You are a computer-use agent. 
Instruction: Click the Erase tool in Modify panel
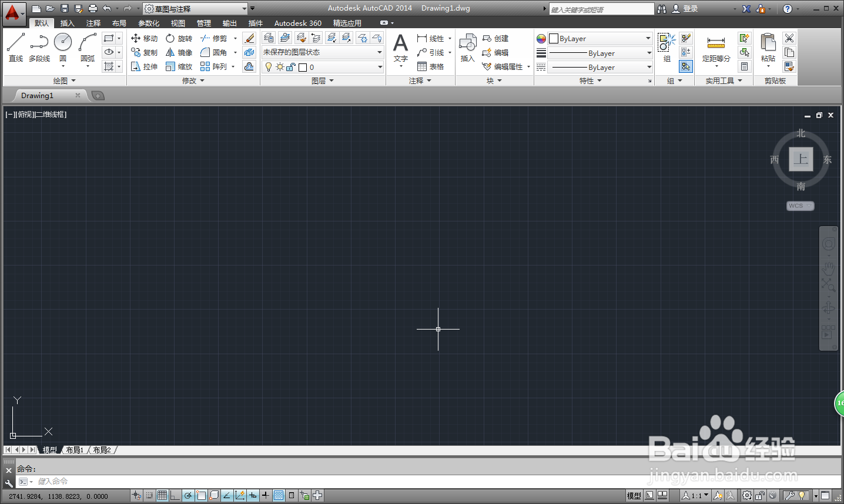(x=249, y=38)
